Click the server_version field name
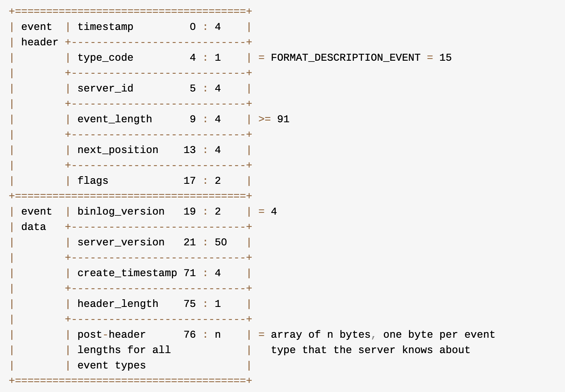 (121, 242)
